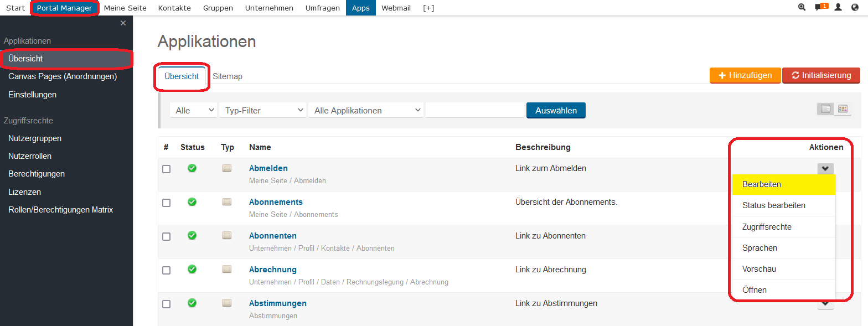Choose Bearbeiten from the actions menu
The image size is (868, 326).
click(783, 184)
